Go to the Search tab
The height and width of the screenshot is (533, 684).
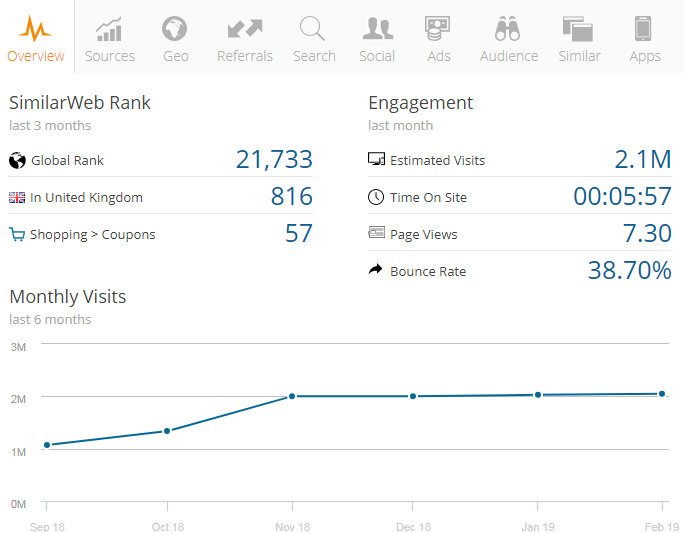tap(314, 37)
